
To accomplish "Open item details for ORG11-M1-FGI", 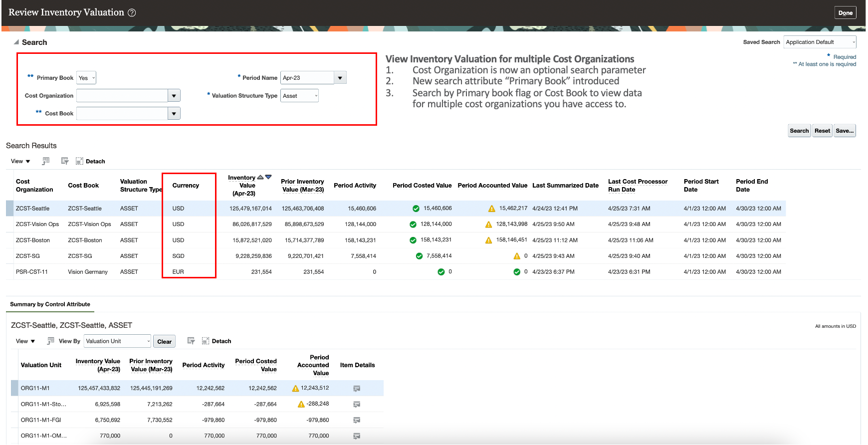I will pos(357,420).
